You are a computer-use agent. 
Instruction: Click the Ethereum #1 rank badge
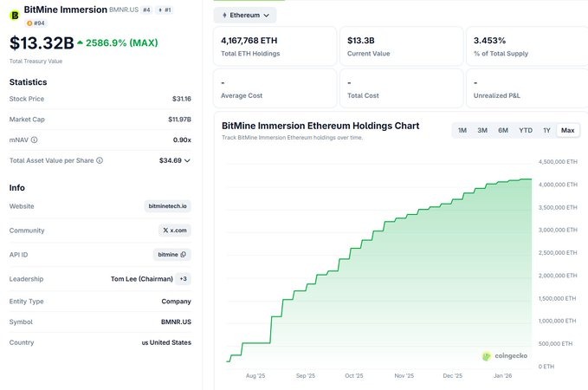pyautogui.click(x=164, y=10)
